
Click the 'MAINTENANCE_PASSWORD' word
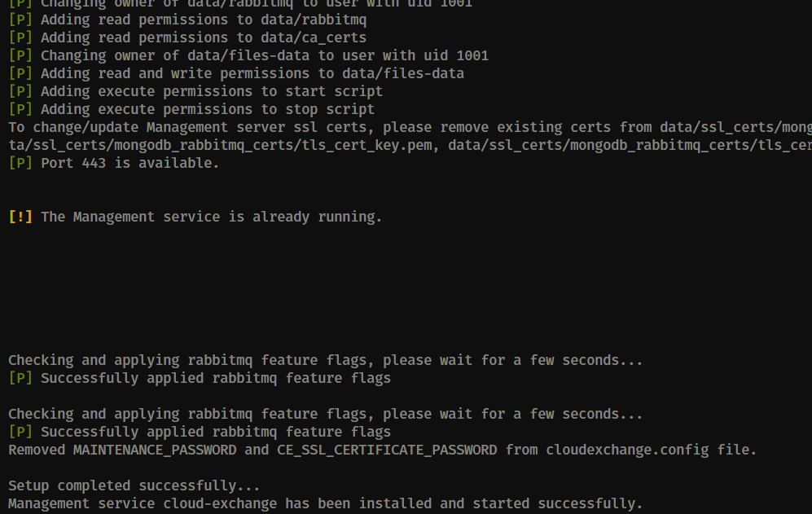[x=154, y=450]
